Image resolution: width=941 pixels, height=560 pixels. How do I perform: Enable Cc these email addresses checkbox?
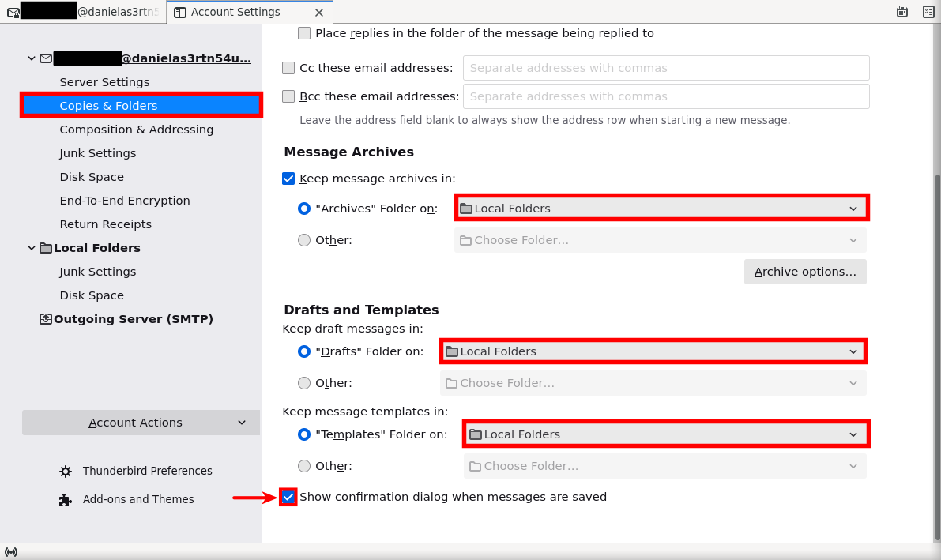click(x=288, y=68)
